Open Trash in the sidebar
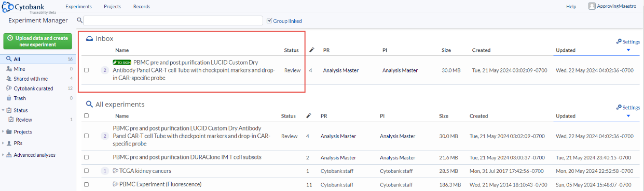The width and height of the screenshot is (644, 191). [20, 98]
